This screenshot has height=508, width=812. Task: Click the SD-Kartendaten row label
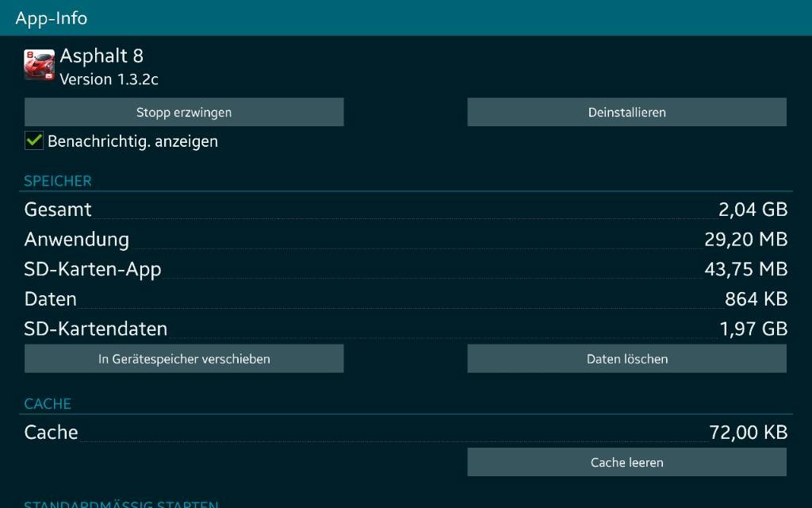click(96, 329)
